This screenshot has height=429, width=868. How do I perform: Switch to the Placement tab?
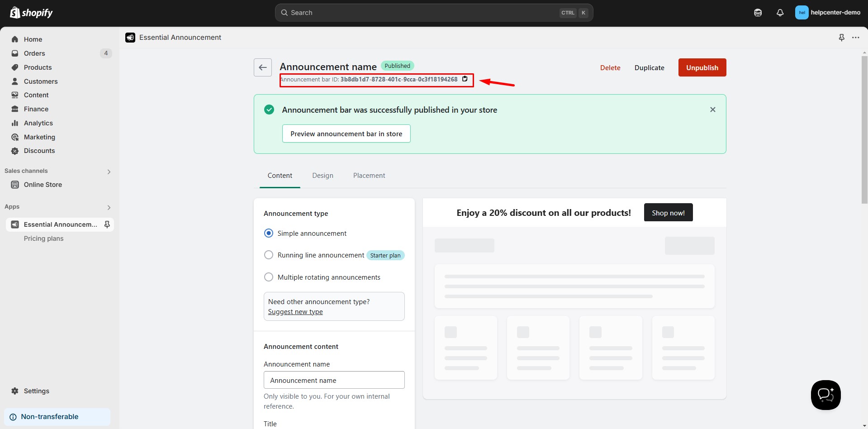point(369,176)
